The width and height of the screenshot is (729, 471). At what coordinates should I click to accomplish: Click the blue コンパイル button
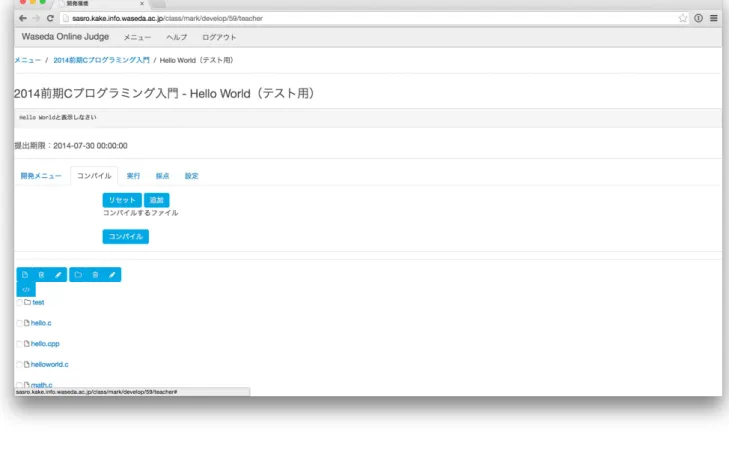[126, 236]
